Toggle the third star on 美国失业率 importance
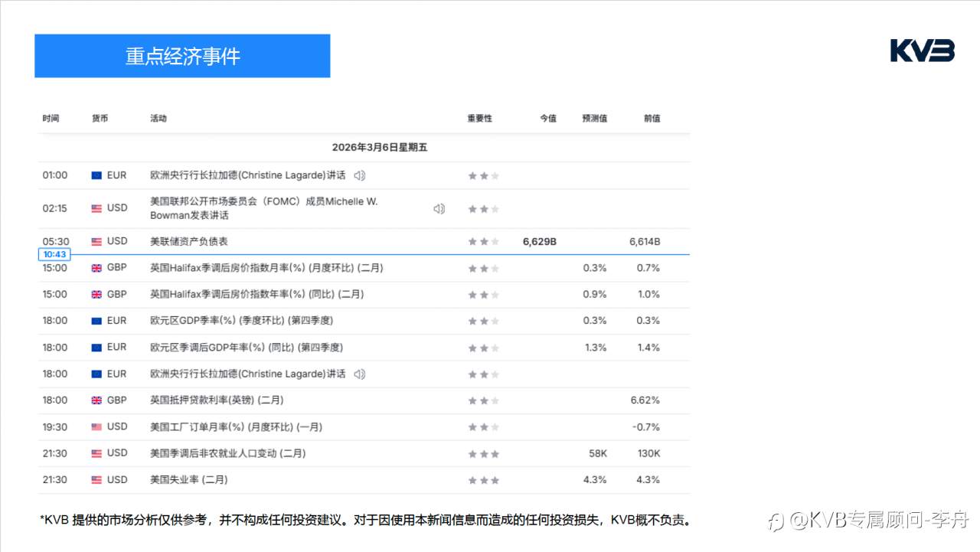The height and width of the screenshot is (552, 980). (495, 480)
